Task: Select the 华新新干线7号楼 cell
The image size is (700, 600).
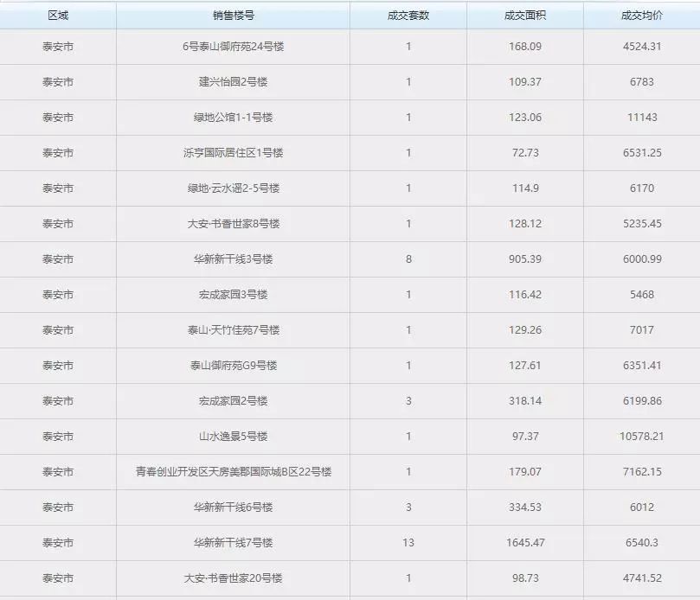Action: 233,543
